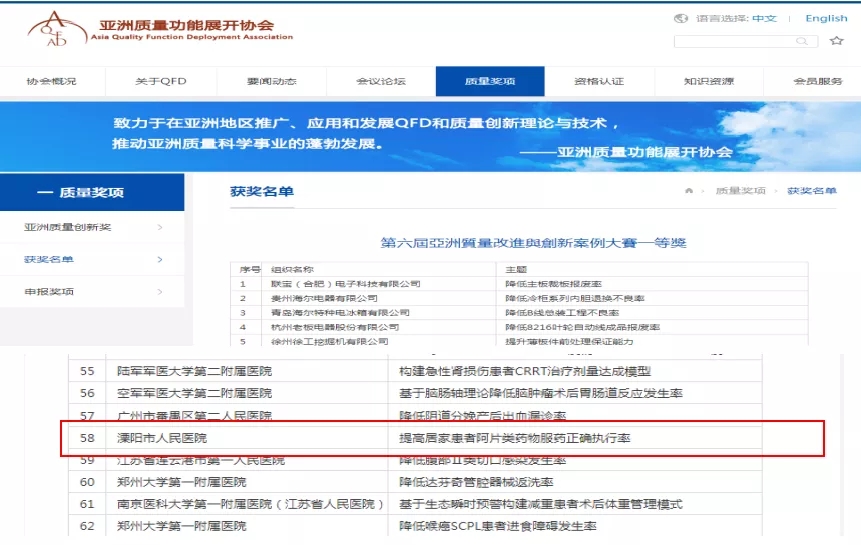The width and height of the screenshot is (861, 545).
Task: Click 获奖名单 in the breadcrumb
Action: [x=812, y=190]
